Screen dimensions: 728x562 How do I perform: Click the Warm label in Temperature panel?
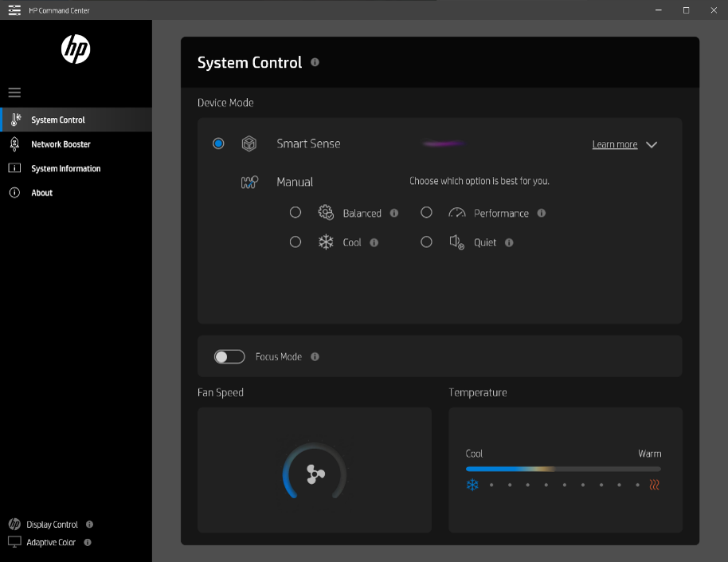coord(649,454)
